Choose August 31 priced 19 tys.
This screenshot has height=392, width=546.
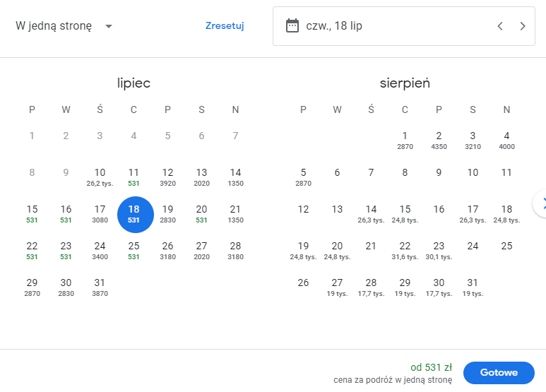(473, 287)
